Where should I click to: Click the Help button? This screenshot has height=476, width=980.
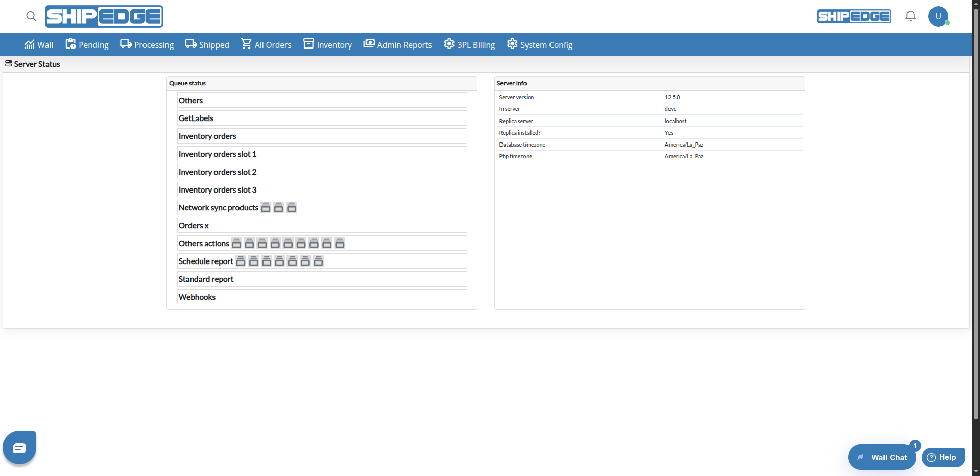(x=943, y=457)
